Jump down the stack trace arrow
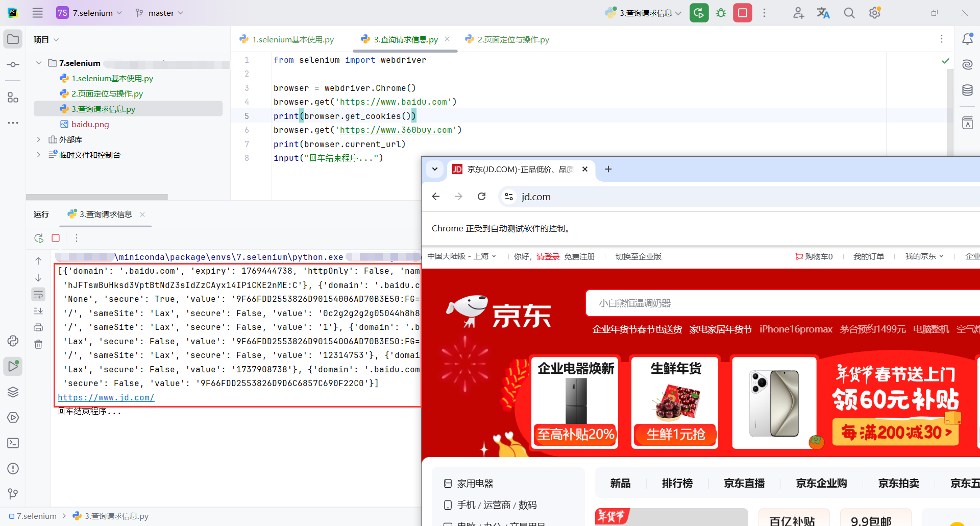Image resolution: width=980 pixels, height=526 pixels. 38,278
